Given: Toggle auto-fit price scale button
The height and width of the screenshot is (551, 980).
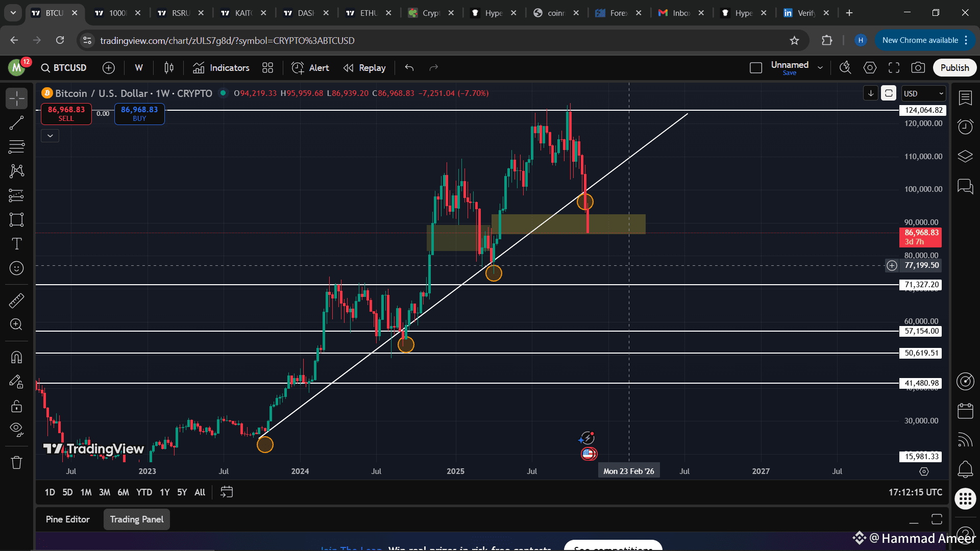Looking at the screenshot, I should pyautogui.click(x=889, y=93).
